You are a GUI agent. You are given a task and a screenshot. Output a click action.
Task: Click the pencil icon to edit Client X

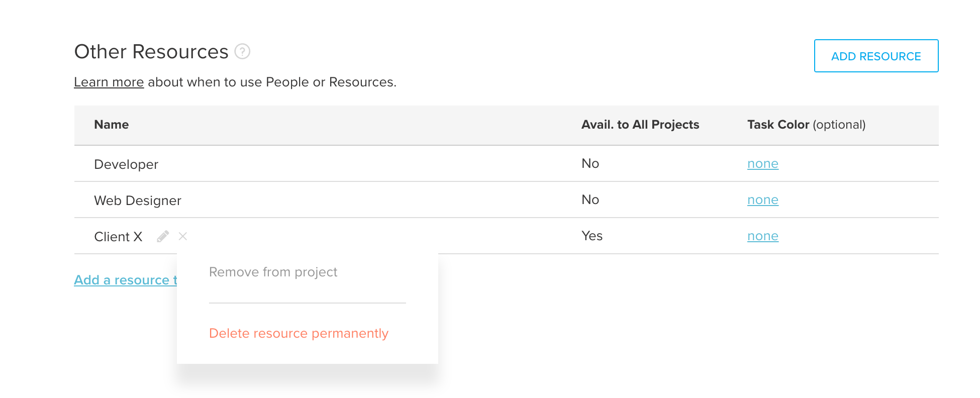(162, 236)
